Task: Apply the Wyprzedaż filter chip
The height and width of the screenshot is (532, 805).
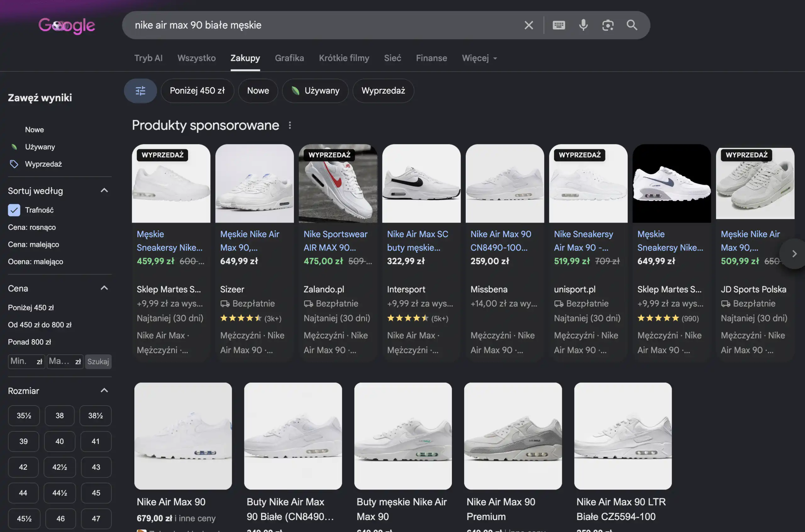Action: [x=383, y=91]
